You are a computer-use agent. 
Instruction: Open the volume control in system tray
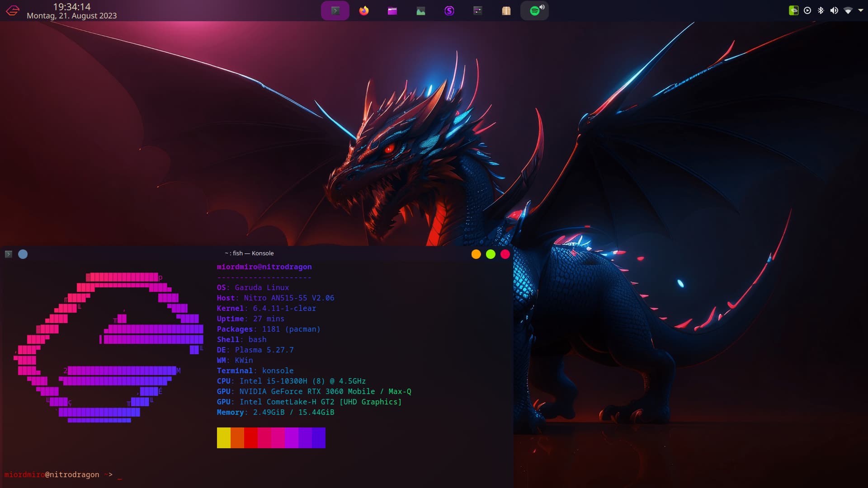(835, 10)
